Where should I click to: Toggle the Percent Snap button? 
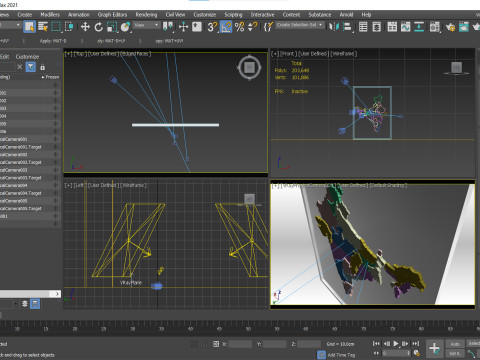[x=239, y=27]
